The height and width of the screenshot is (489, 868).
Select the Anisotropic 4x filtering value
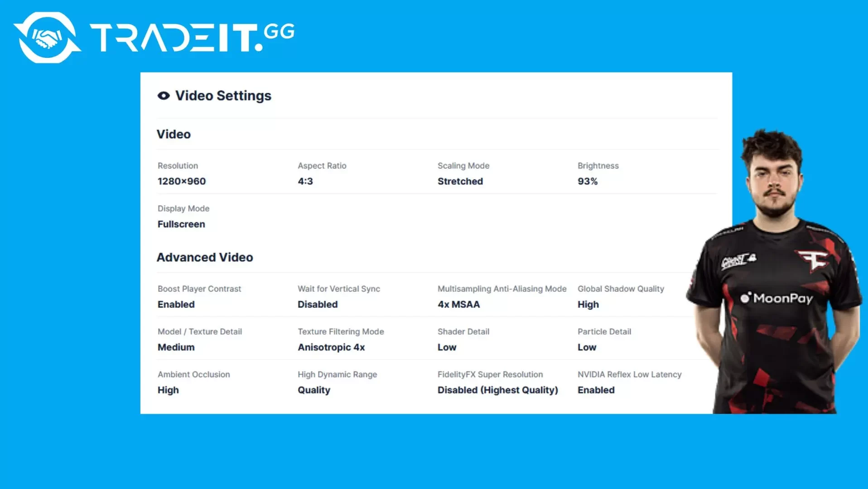coord(331,347)
